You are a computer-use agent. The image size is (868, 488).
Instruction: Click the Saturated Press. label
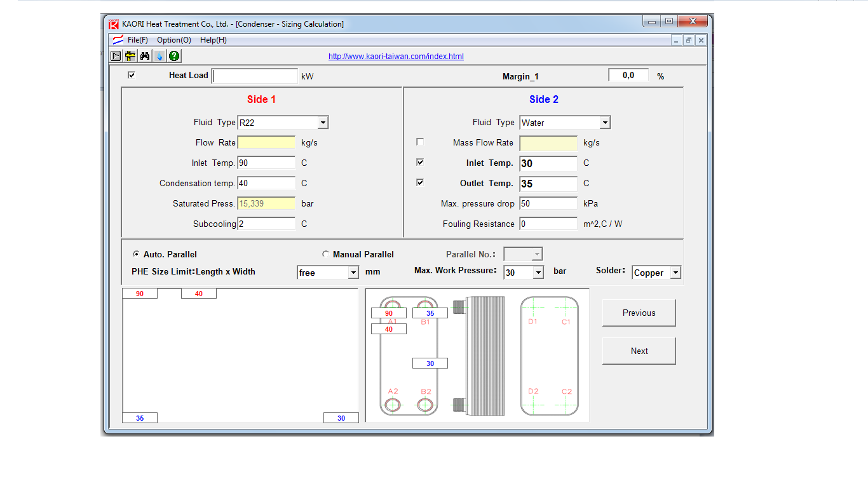(x=203, y=204)
